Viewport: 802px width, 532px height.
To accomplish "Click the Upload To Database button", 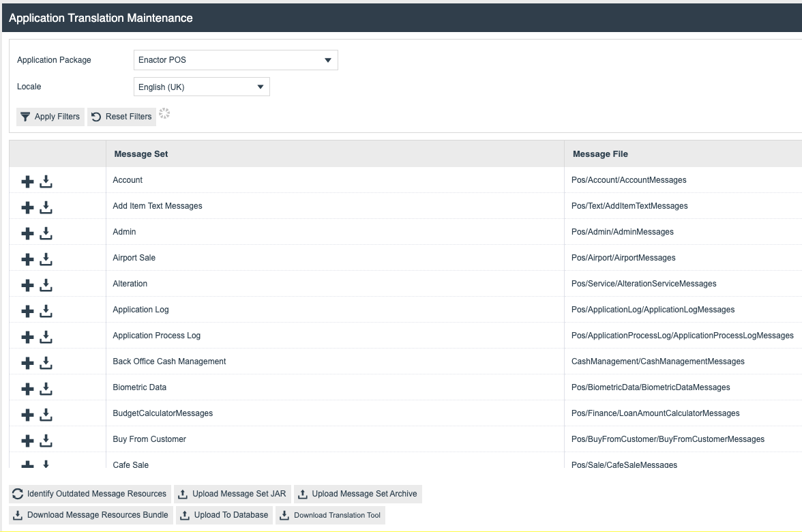I will [x=224, y=515].
